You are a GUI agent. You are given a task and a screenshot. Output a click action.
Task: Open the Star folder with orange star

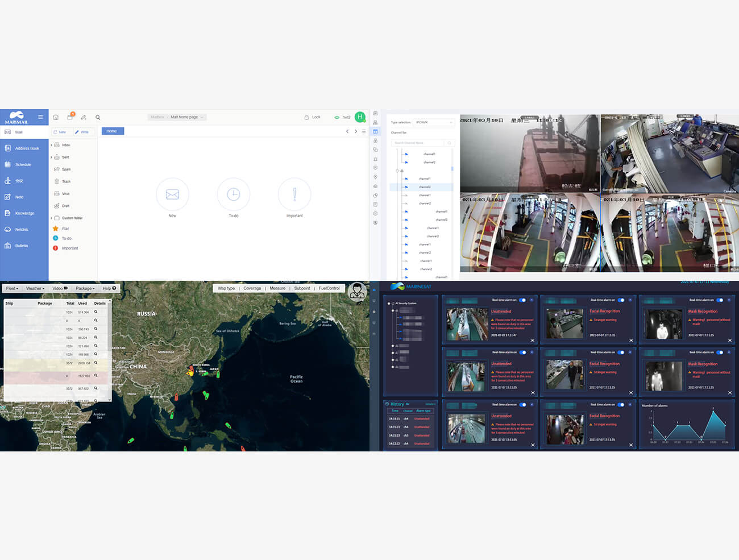[x=61, y=229]
